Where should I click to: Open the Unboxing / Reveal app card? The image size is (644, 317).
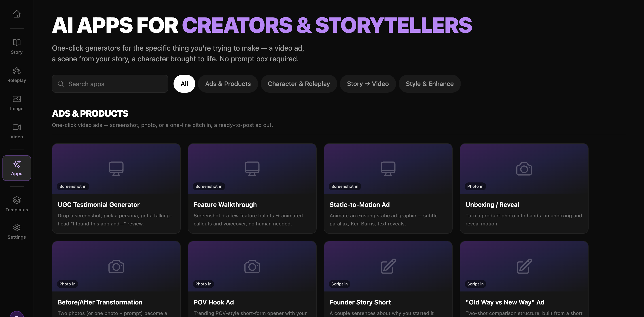524,188
